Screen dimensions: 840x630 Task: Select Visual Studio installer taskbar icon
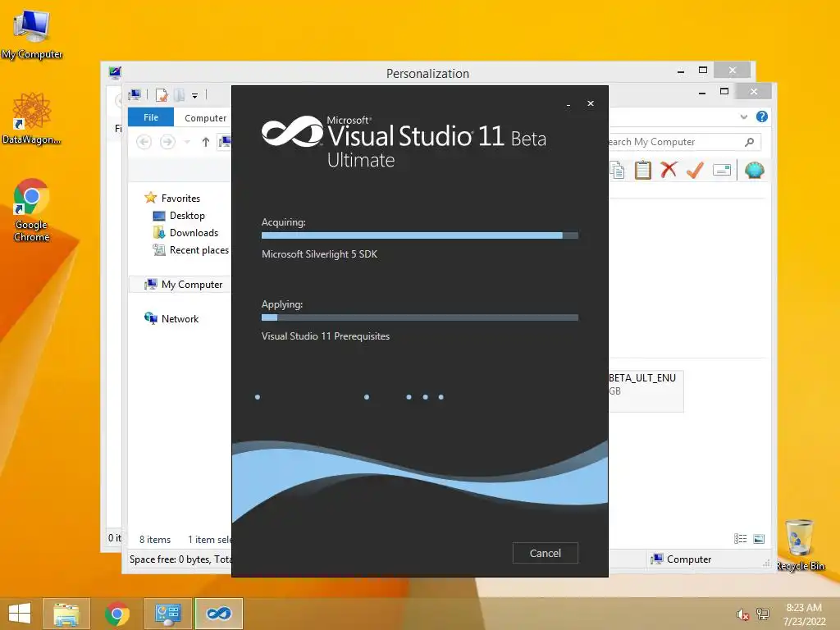(218, 614)
